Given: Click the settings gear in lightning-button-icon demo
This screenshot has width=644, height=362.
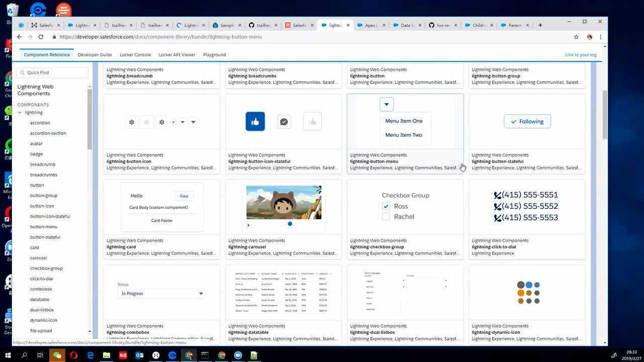Looking at the screenshot, I should tap(131, 122).
